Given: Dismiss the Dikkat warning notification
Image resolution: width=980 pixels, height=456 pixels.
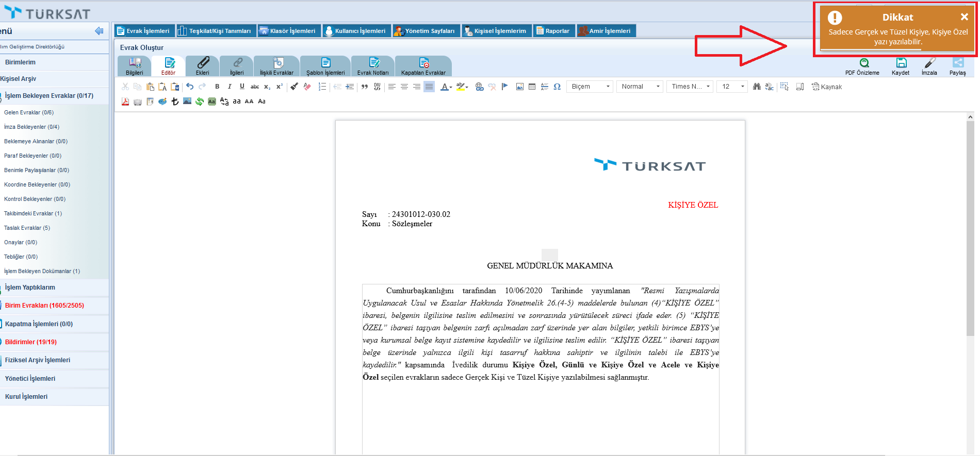Looking at the screenshot, I should coord(964,17).
